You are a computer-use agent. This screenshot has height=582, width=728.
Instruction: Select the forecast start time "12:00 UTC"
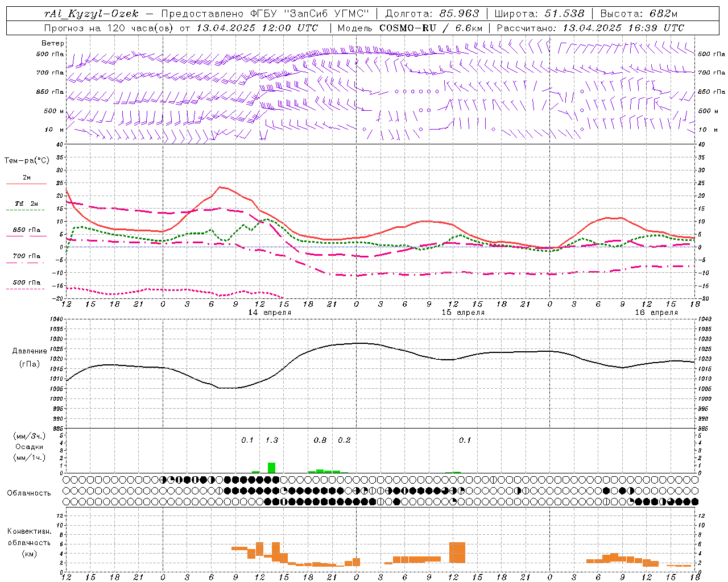291,28
